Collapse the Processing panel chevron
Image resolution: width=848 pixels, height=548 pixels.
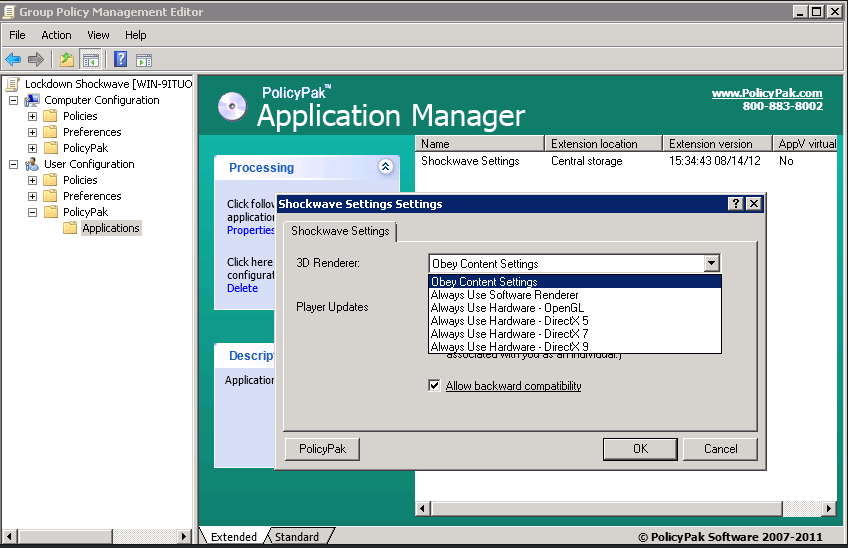point(385,167)
